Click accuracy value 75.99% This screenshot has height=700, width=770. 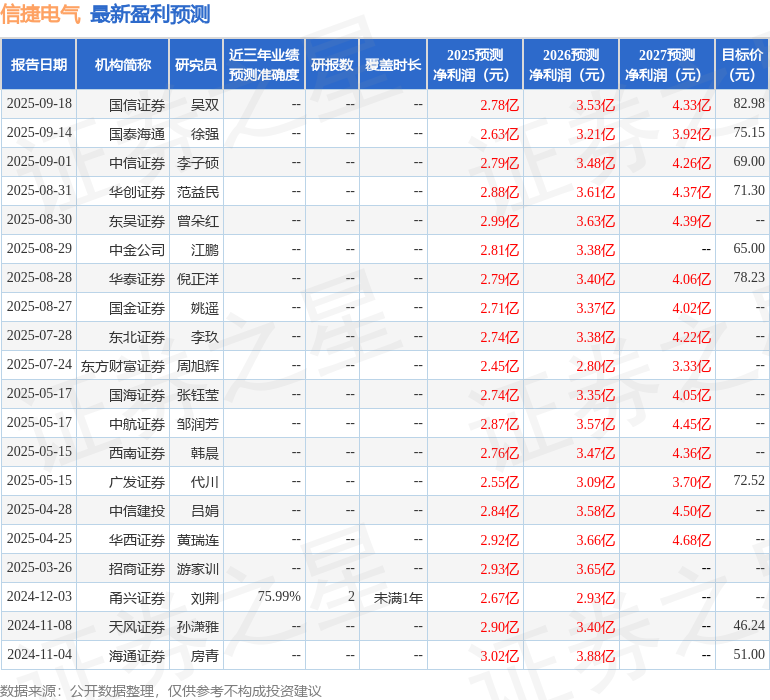point(279,596)
